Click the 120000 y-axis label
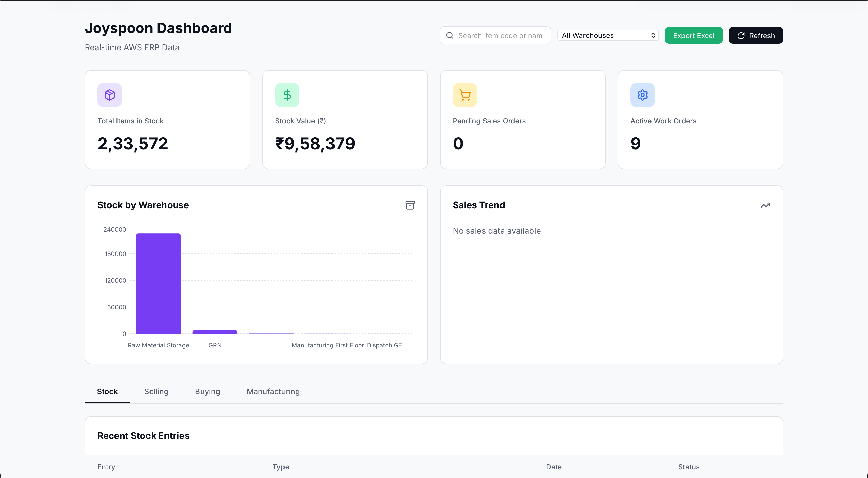The width and height of the screenshot is (868, 478). (x=115, y=280)
